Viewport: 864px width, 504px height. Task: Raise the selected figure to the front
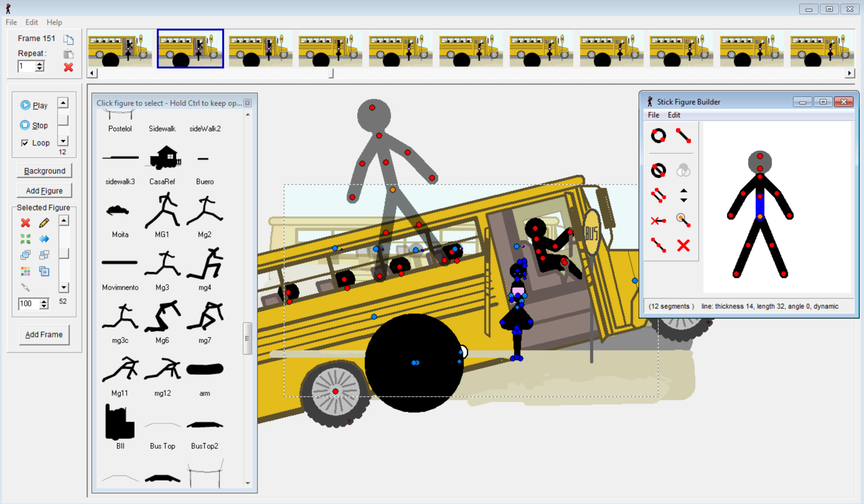coord(25,255)
